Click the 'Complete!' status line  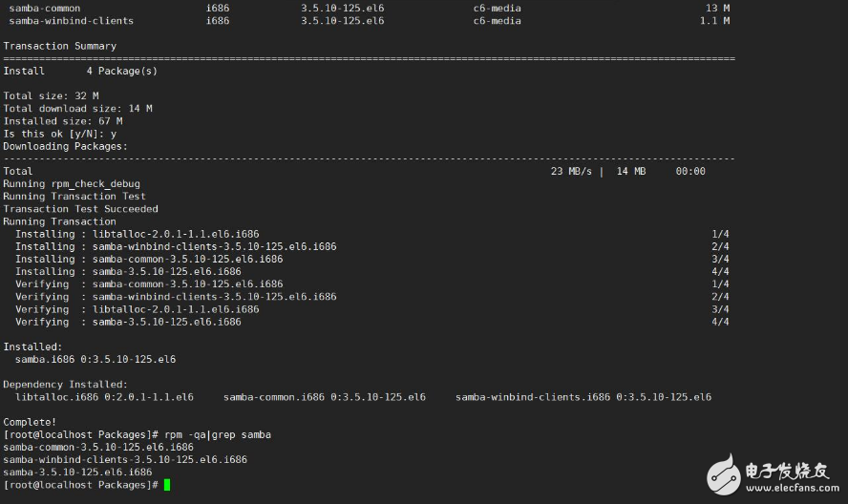(30, 421)
